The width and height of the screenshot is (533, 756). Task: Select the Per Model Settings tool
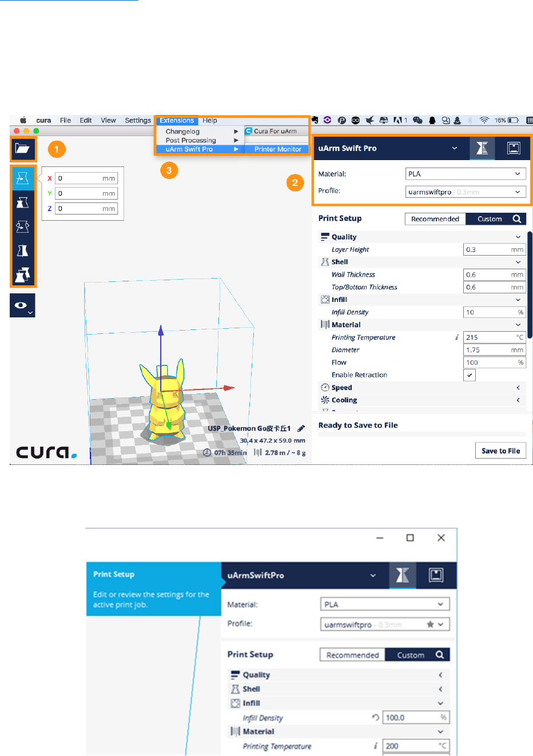click(23, 274)
